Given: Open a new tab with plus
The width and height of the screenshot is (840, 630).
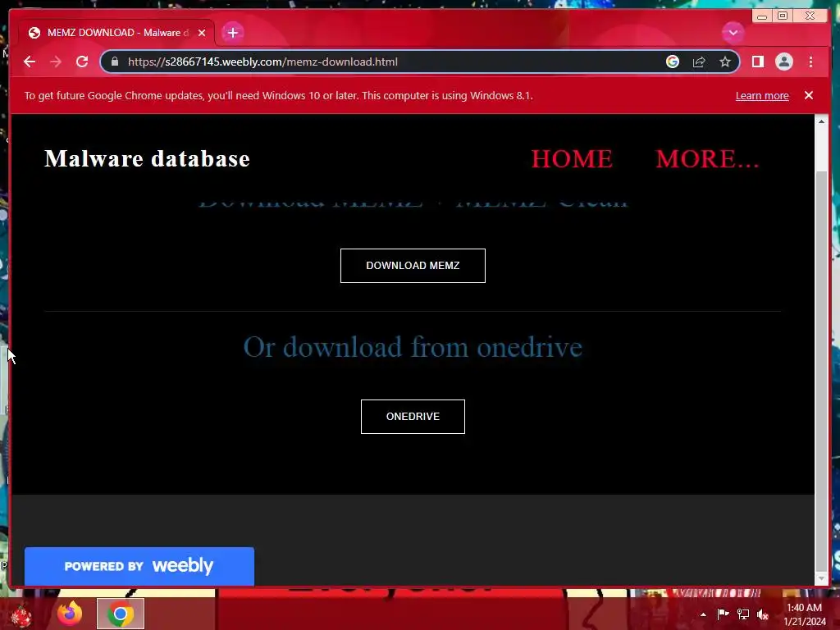Looking at the screenshot, I should [x=232, y=33].
